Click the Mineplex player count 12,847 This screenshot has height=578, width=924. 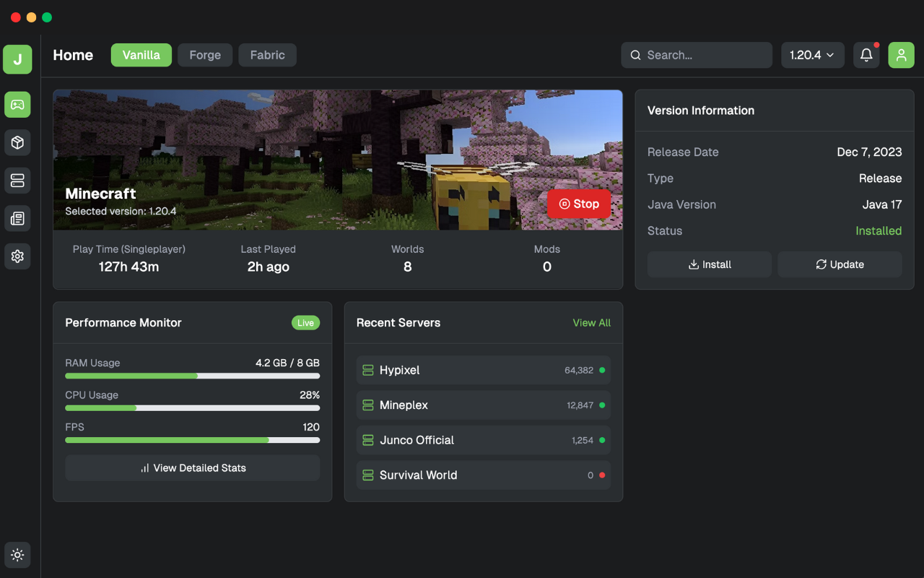[580, 405]
